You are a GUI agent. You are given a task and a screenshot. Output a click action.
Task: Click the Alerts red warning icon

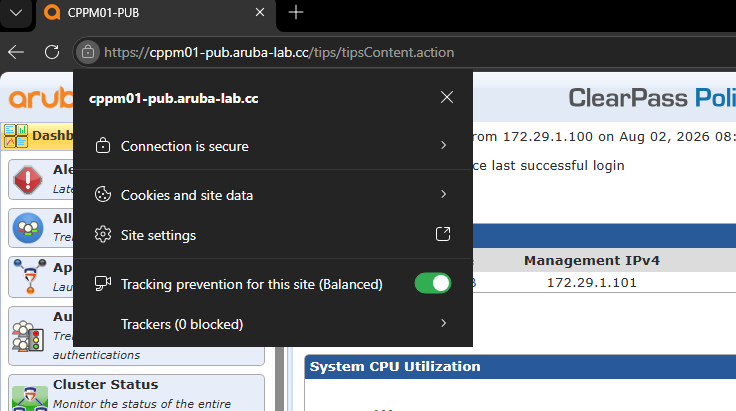[28, 180]
